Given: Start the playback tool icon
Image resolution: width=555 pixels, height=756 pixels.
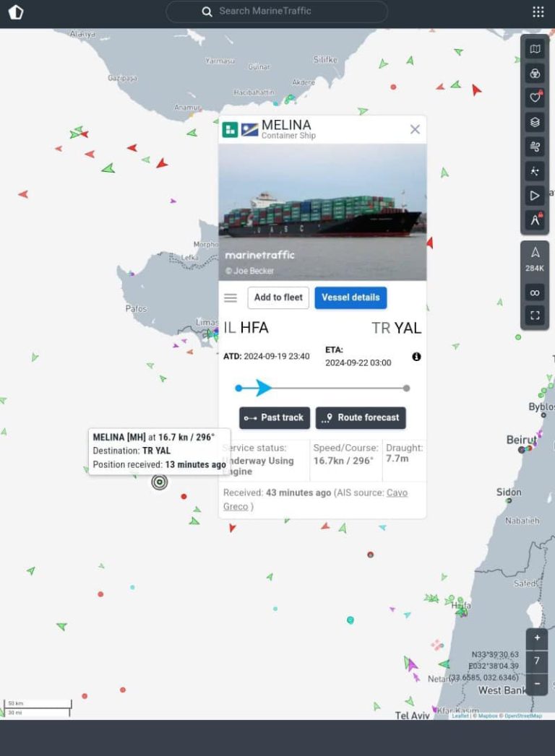Looking at the screenshot, I should point(535,196).
